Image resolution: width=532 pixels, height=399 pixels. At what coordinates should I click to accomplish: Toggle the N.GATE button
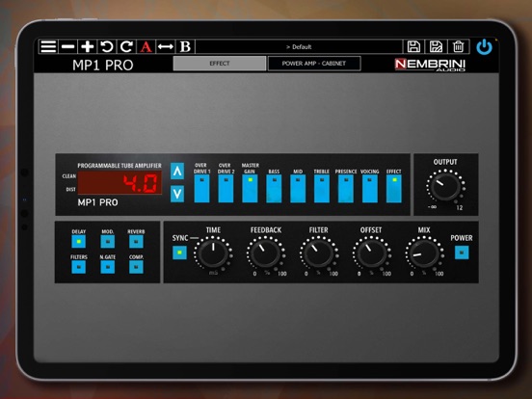[x=108, y=267]
